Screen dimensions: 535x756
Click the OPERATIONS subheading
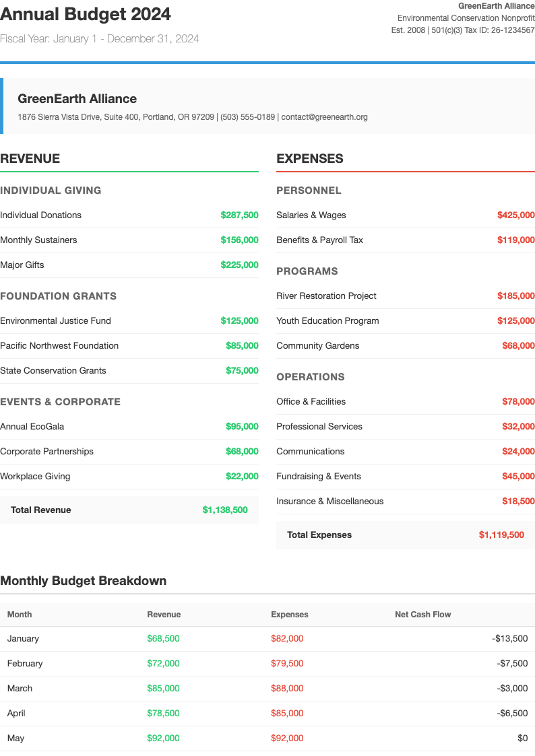(x=311, y=377)
